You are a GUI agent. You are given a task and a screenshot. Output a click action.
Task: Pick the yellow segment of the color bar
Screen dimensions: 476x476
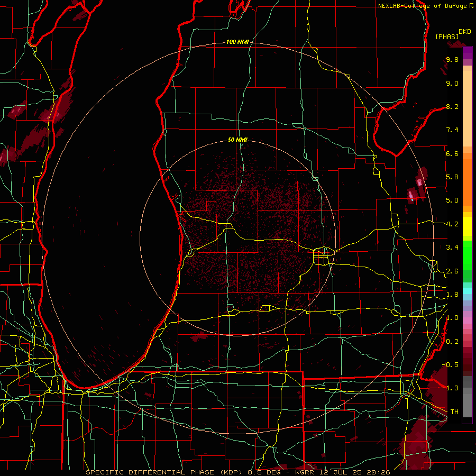tap(467, 226)
